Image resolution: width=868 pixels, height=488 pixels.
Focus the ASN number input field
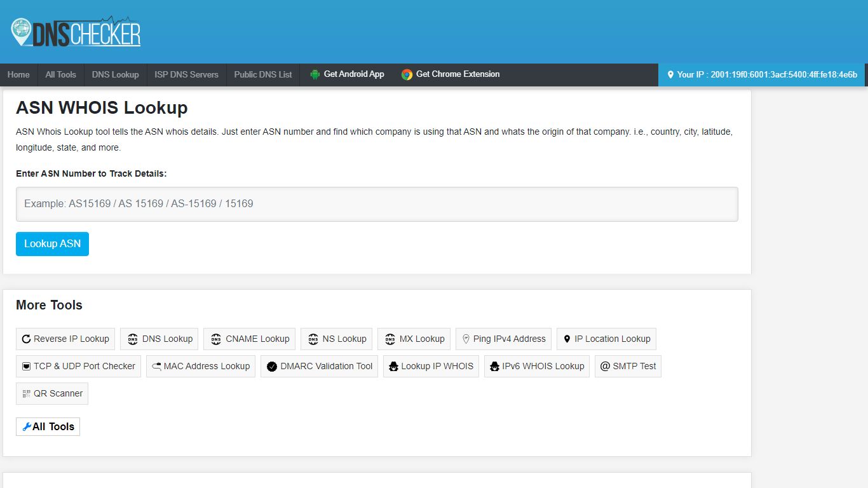(x=377, y=204)
